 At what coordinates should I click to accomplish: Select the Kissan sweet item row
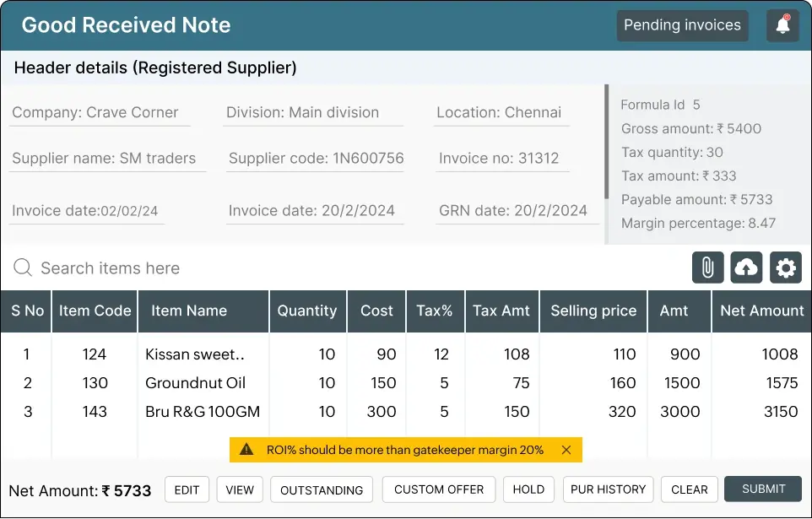(203, 354)
